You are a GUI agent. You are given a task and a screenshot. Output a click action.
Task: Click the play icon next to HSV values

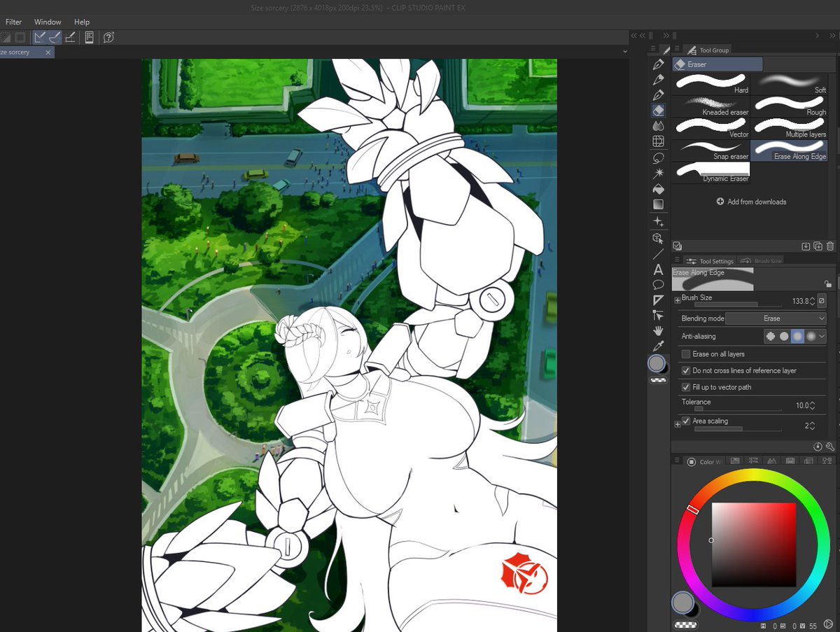click(828, 624)
